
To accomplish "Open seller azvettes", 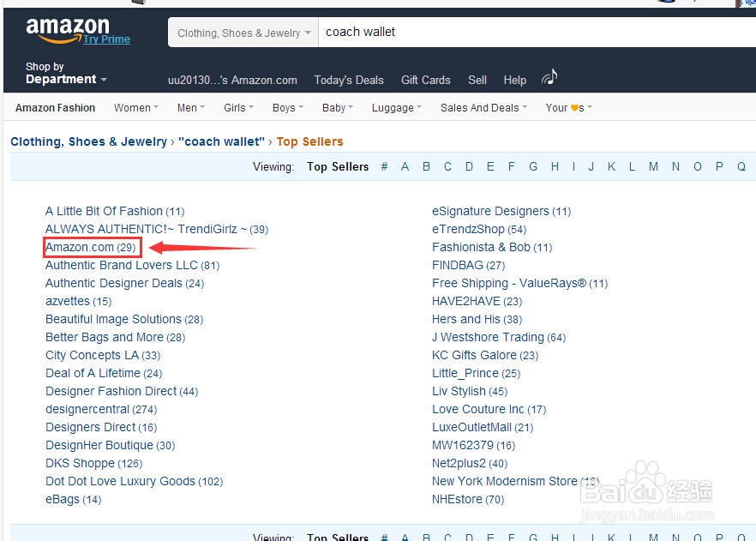I will click(x=79, y=301).
